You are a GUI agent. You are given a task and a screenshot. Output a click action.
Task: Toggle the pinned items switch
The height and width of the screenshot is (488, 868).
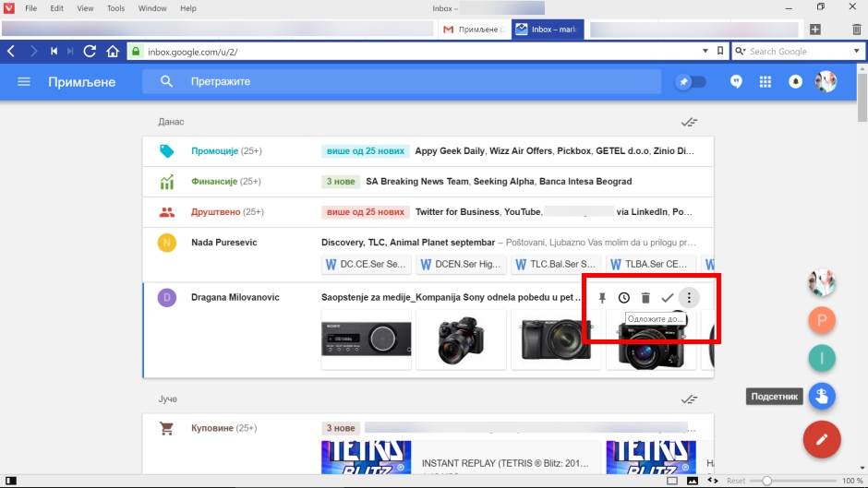(x=691, y=82)
